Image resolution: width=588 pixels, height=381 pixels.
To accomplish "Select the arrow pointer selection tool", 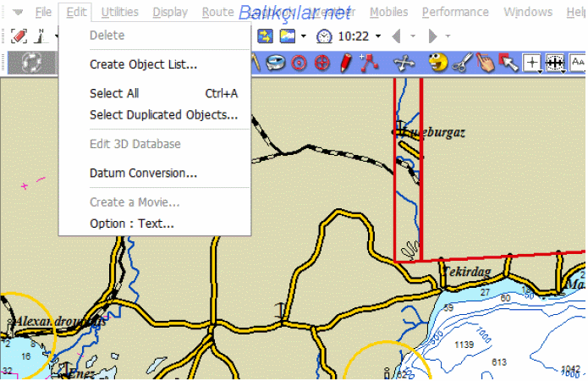I will 508,63.
